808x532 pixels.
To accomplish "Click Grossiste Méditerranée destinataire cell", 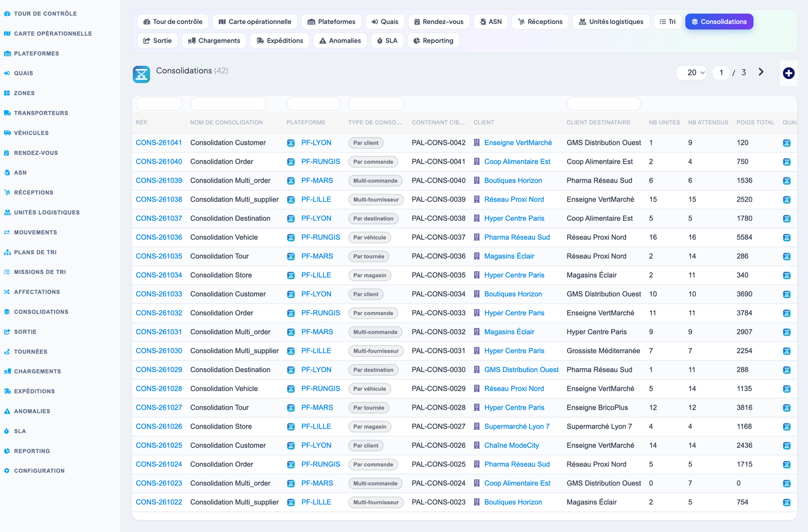I will click(603, 350).
